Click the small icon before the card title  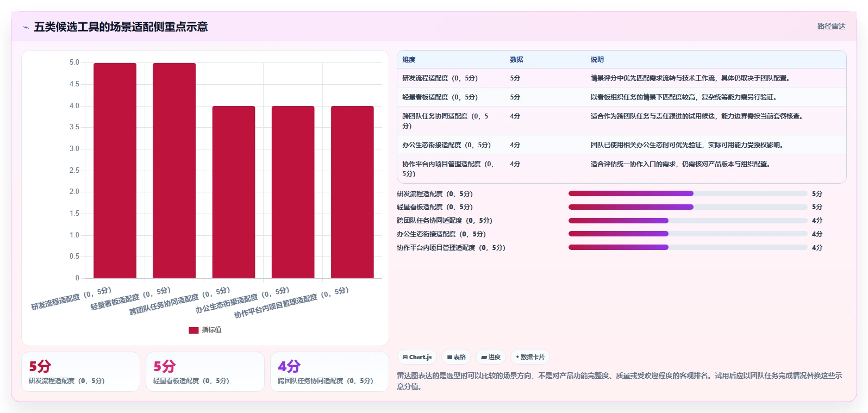[26, 27]
